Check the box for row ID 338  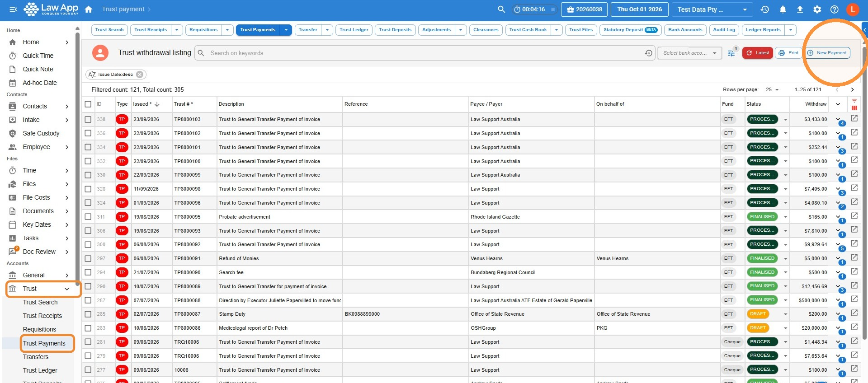coord(88,120)
